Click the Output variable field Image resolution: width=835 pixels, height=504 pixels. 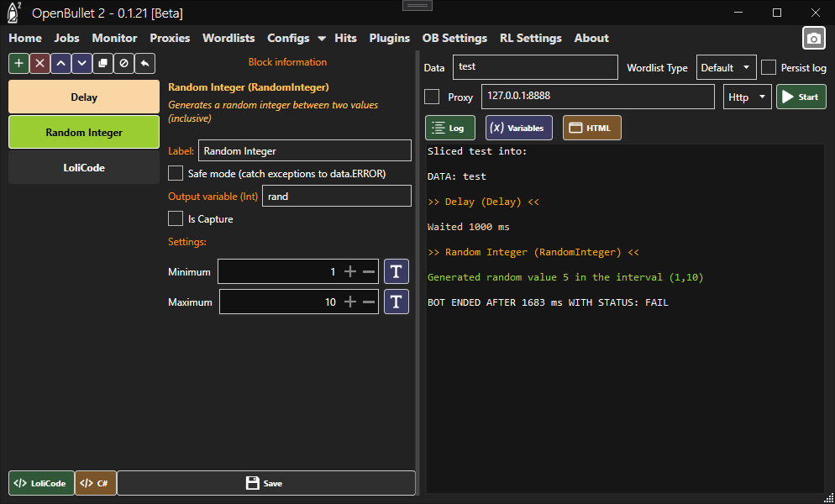coord(337,196)
